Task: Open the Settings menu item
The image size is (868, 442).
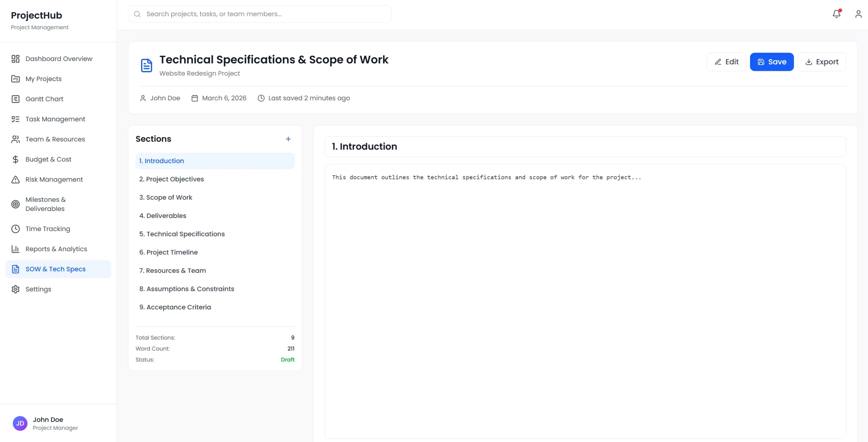Action: pyautogui.click(x=38, y=289)
